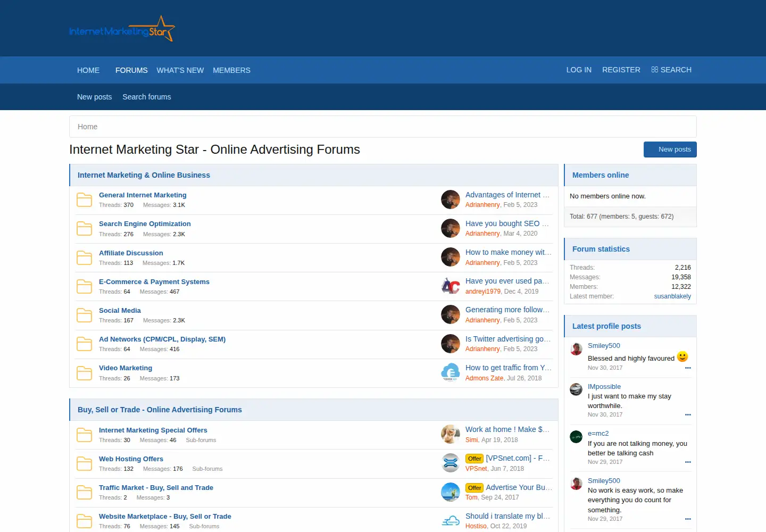Expand Sub-forums under Internet Marketing Special Offers
The width and height of the screenshot is (766, 532).
[201, 440]
